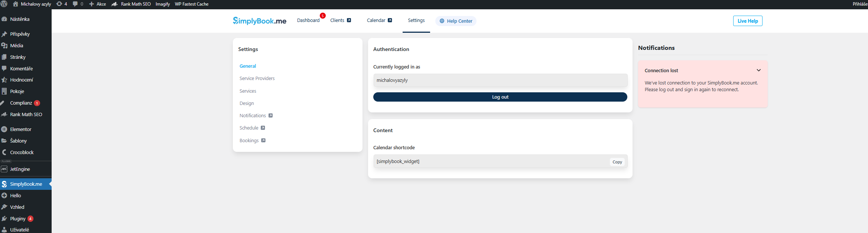
Task: Click the michalovyazyly username field
Action: pos(500,80)
